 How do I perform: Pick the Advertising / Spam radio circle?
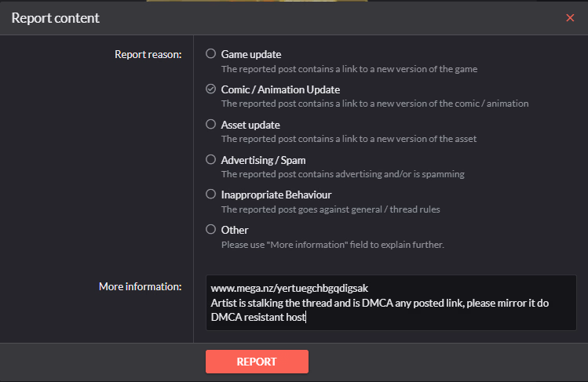coord(210,159)
